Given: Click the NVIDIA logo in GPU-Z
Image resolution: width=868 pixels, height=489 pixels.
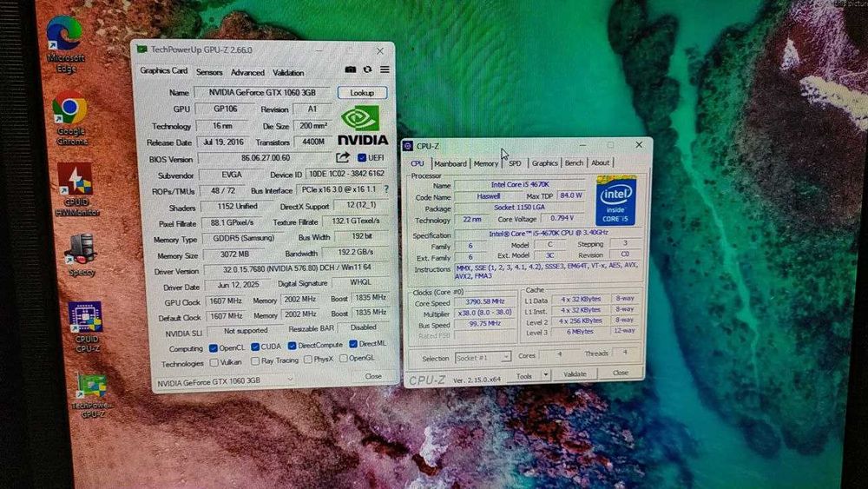Looking at the screenshot, I should (x=363, y=125).
